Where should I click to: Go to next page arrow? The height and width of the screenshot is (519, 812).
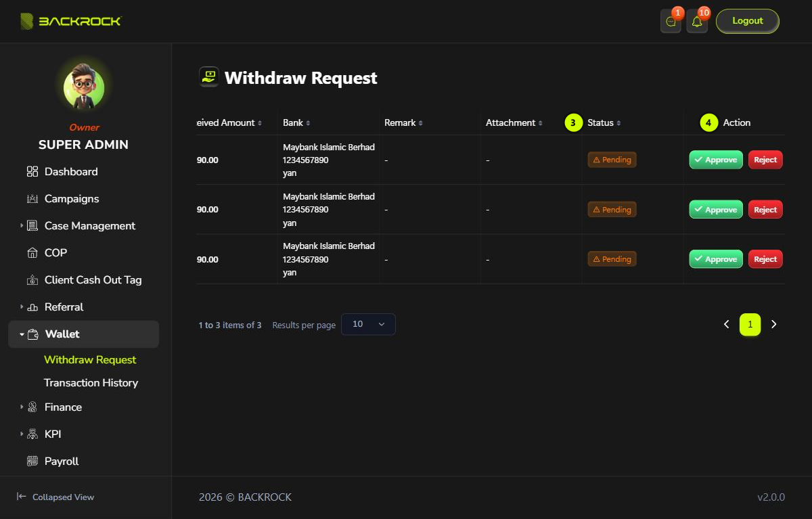click(x=774, y=324)
